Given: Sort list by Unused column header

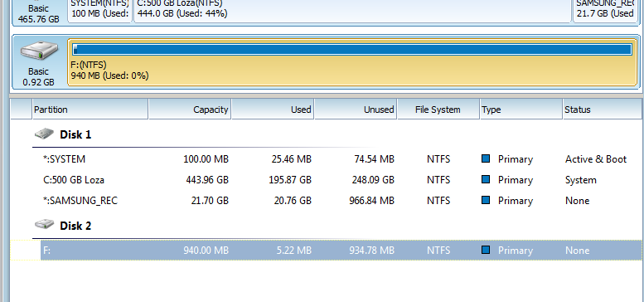Looking at the screenshot, I should [x=356, y=110].
